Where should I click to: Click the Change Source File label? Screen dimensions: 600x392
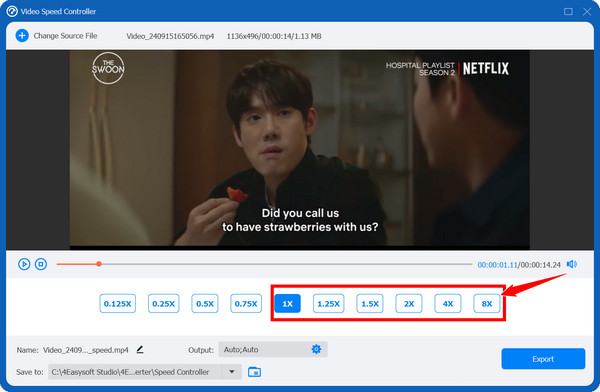pyautogui.click(x=65, y=36)
